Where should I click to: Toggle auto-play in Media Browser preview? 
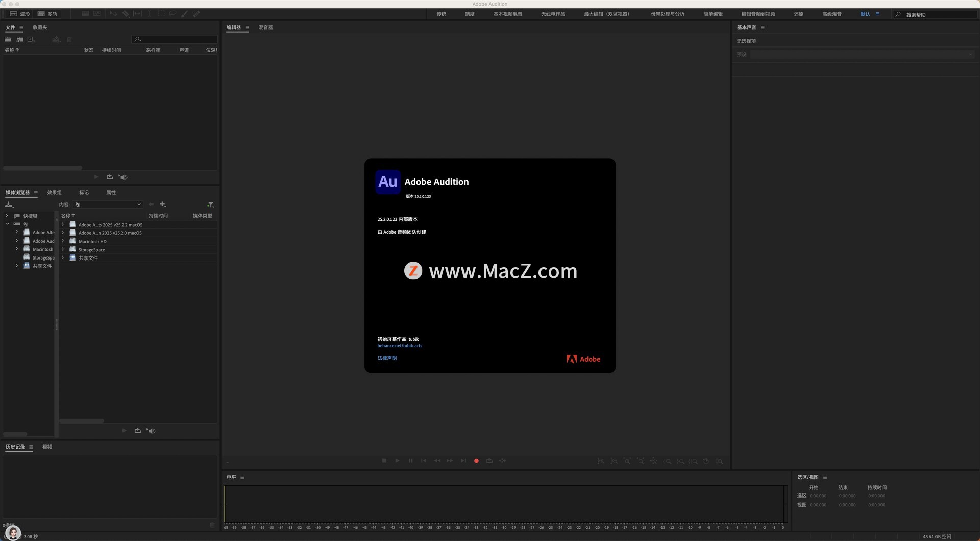(x=151, y=431)
